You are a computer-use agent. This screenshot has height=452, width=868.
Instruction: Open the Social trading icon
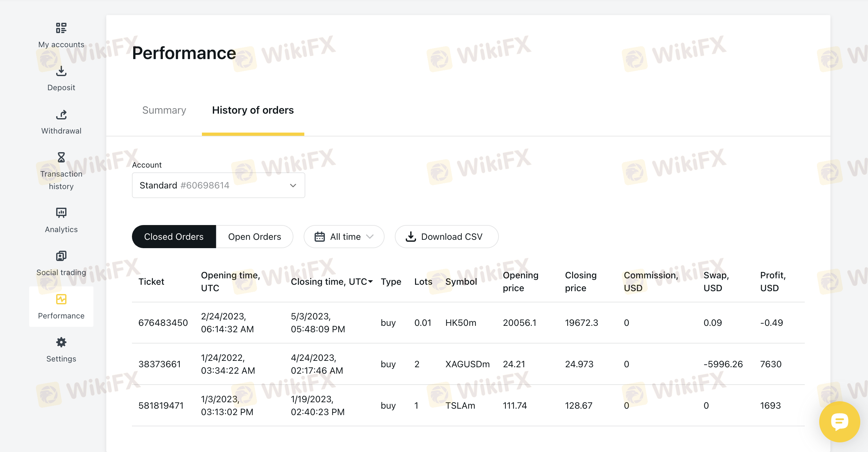pyautogui.click(x=61, y=256)
